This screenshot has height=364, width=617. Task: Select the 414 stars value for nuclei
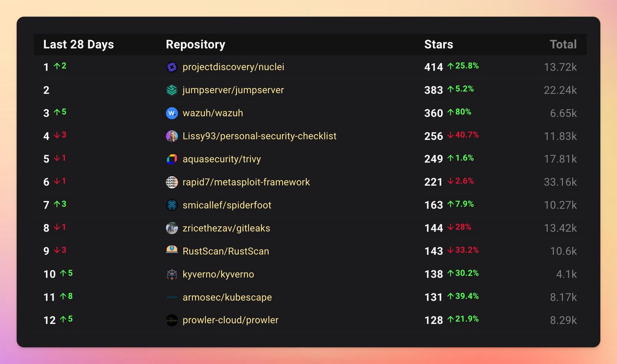(x=433, y=67)
